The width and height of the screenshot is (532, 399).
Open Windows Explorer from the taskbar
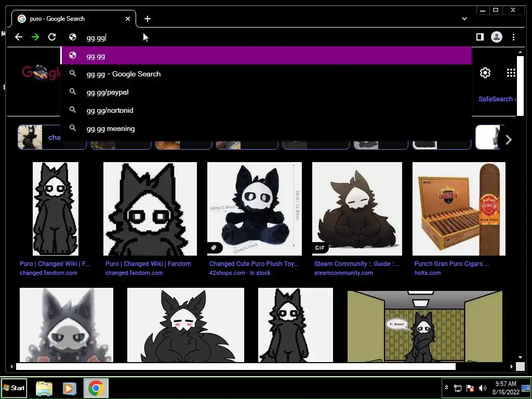point(44,388)
